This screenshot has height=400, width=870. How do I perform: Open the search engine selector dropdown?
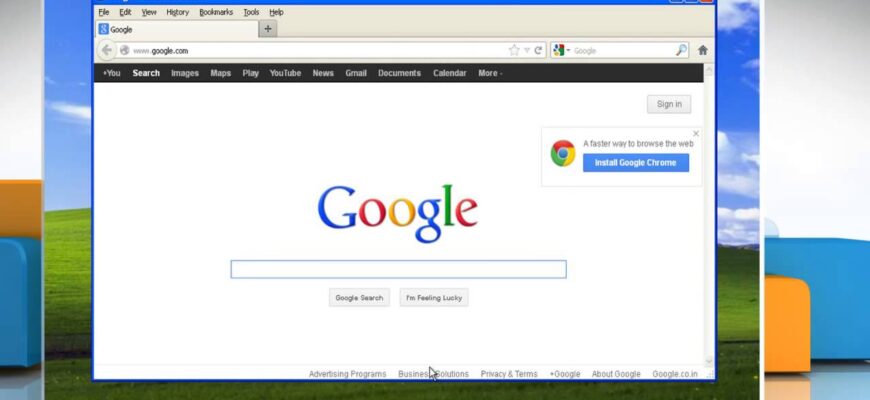pos(562,50)
